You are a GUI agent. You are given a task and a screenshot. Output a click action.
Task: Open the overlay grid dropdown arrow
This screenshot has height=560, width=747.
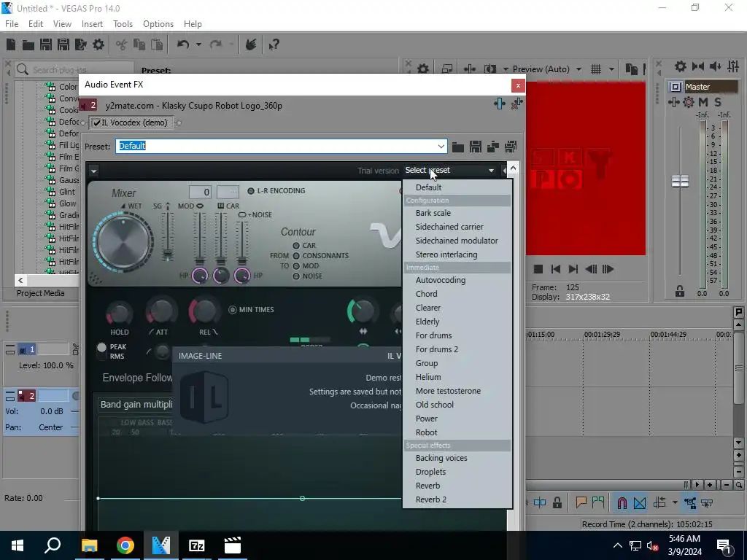point(611,69)
